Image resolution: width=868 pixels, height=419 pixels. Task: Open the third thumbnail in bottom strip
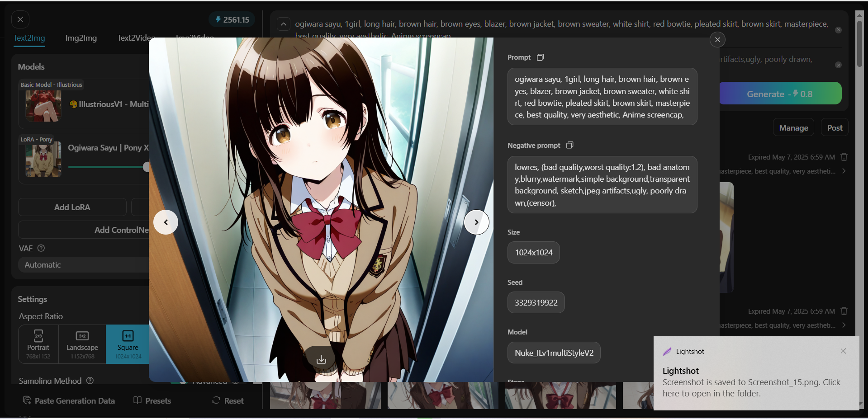[x=560, y=395]
